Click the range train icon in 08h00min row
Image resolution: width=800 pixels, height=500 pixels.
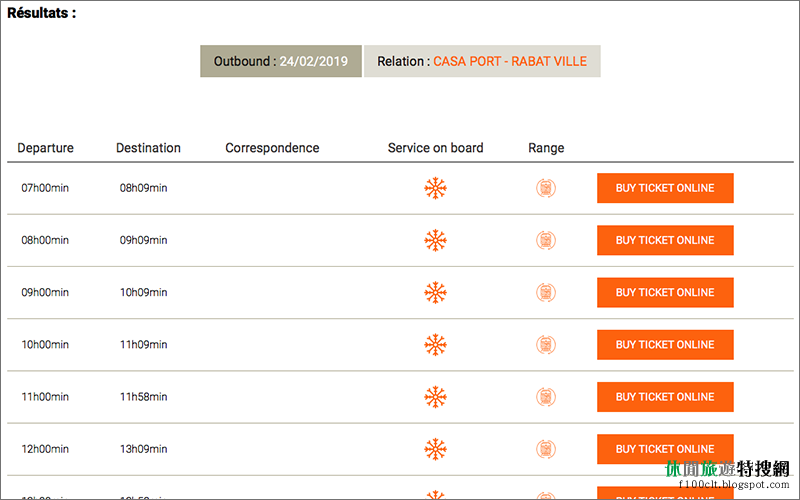point(546,240)
